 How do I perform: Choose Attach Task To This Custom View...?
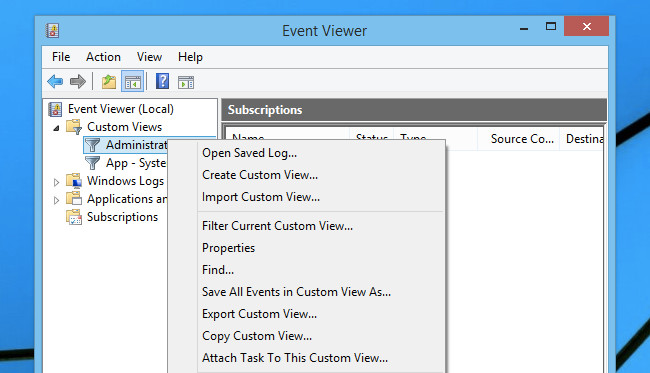[x=307, y=358]
